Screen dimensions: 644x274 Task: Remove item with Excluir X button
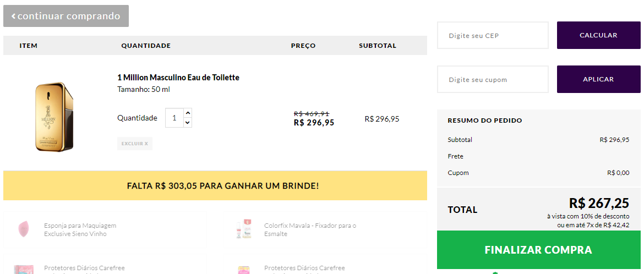pos(134,144)
